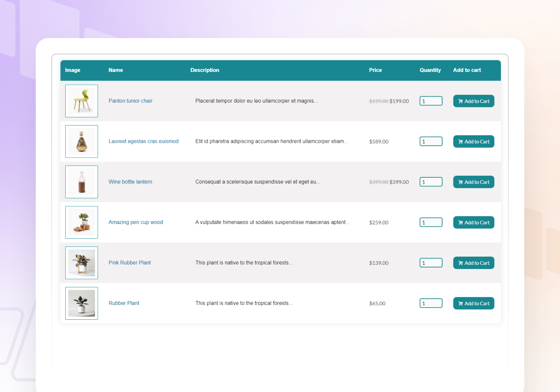Image resolution: width=560 pixels, height=392 pixels.
Task: Click the Quantity column header
Action: pyautogui.click(x=430, y=70)
